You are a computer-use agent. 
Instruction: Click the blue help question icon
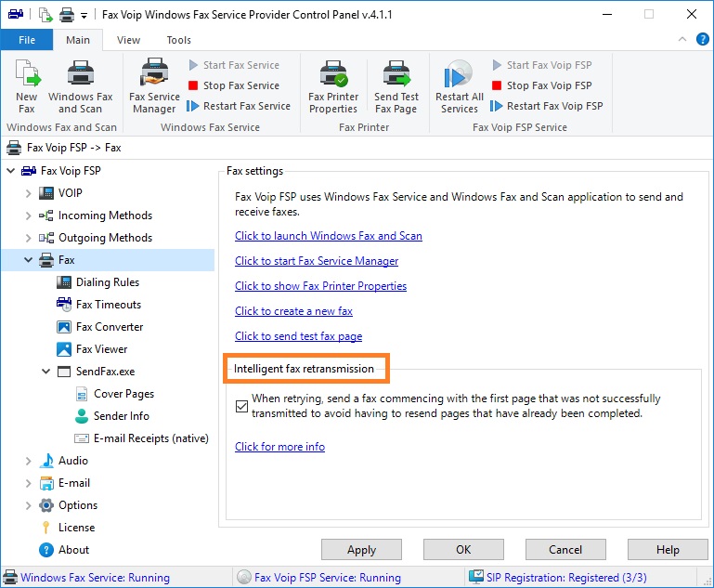tap(702, 40)
